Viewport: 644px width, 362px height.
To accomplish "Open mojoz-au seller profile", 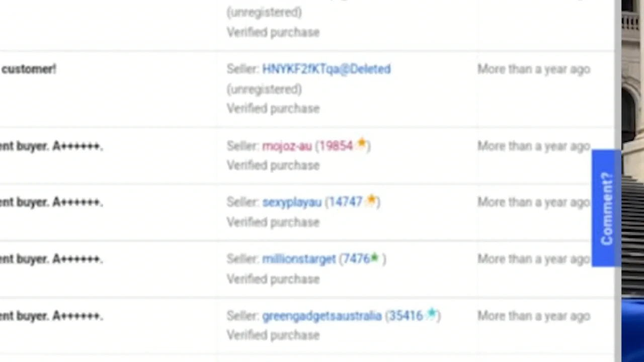I will 287,146.
